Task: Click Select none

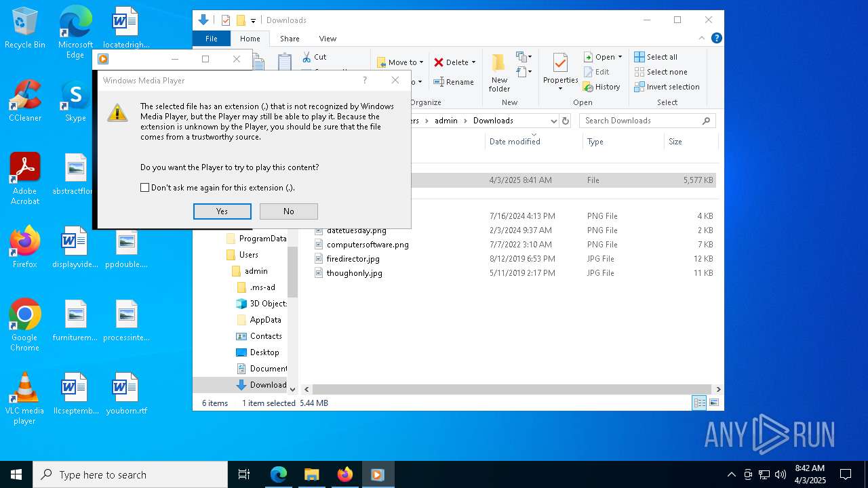Action: point(661,72)
